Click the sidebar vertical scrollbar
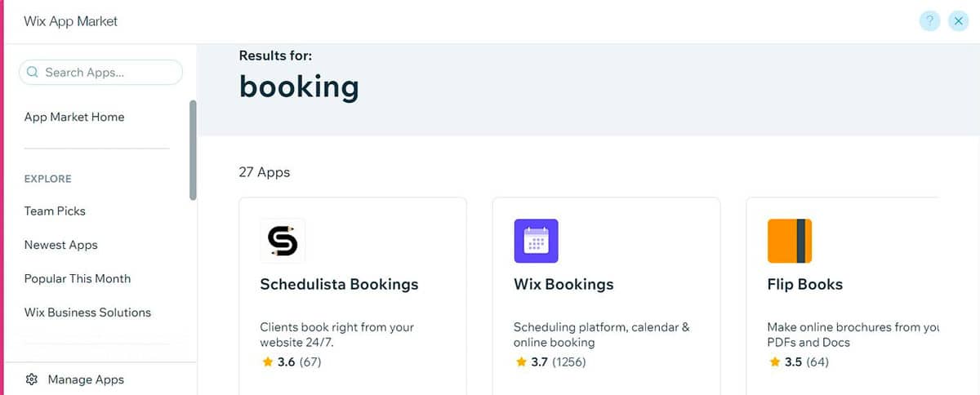This screenshot has width=980, height=395. click(193, 150)
